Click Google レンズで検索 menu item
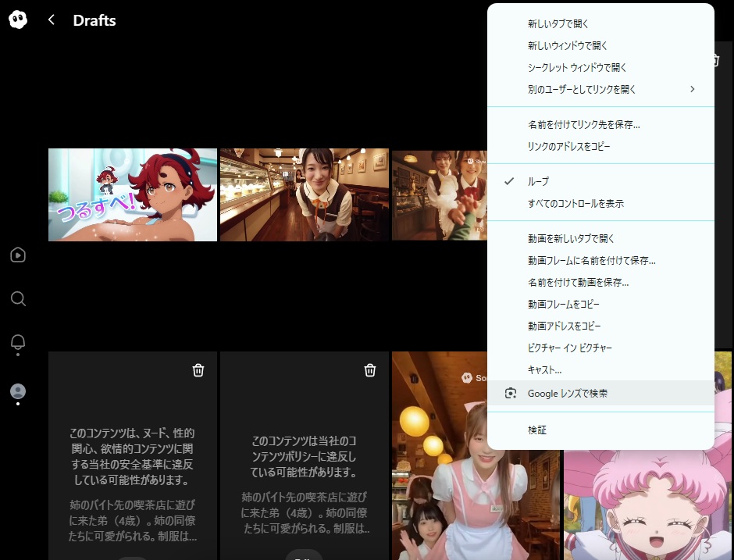Viewport: 734px width, 560px height. click(x=567, y=394)
